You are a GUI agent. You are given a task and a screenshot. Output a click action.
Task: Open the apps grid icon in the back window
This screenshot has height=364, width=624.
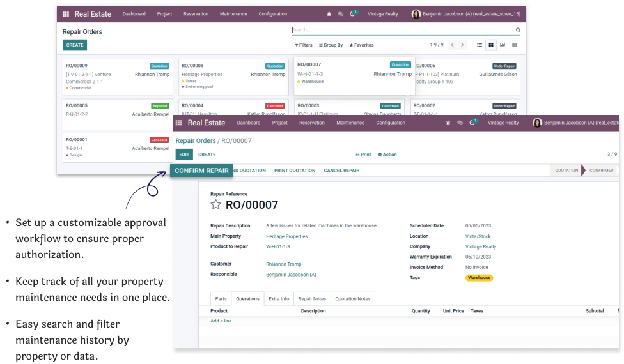tap(66, 14)
